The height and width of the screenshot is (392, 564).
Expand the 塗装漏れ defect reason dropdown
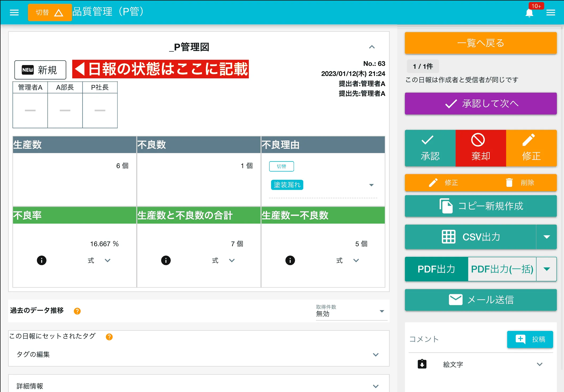(x=371, y=185)
